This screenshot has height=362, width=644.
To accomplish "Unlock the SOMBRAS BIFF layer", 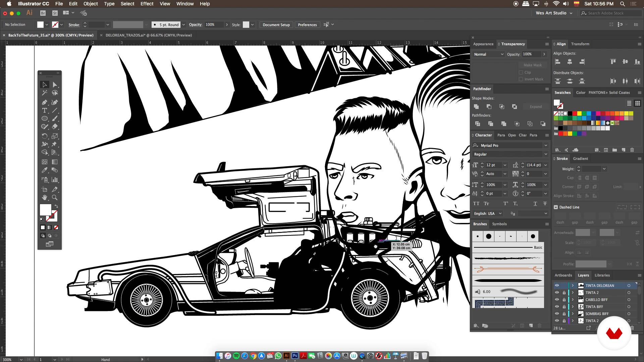I will [564, 314].
